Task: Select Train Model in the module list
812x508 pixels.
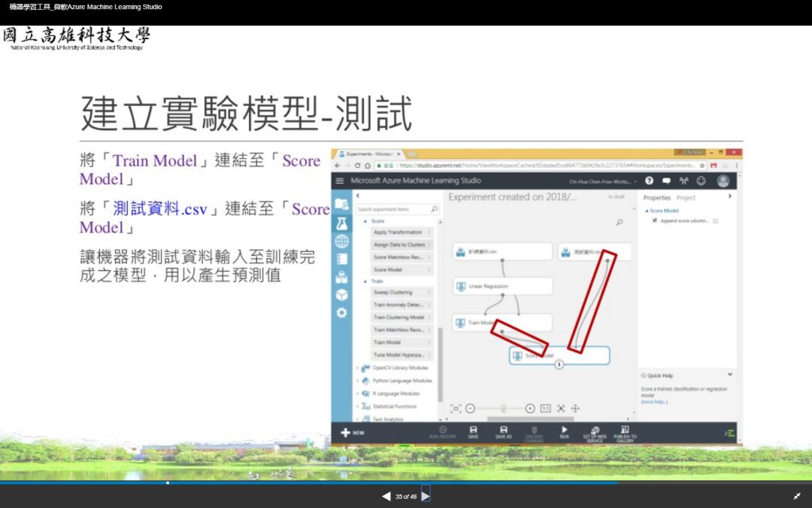Action: pyautogui.click(x=401, y=342)
